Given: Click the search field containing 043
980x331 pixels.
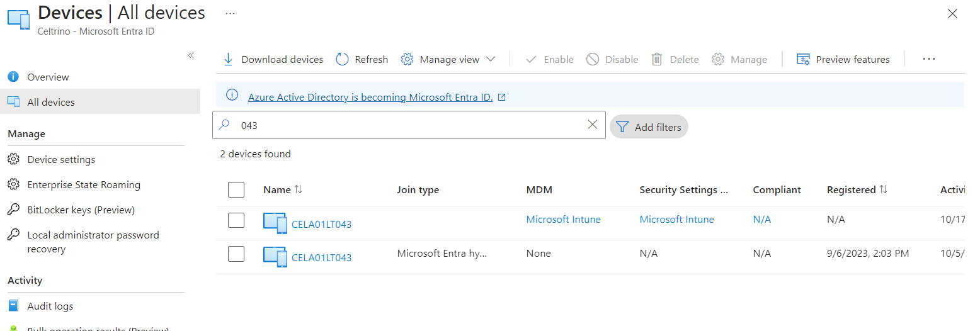Looking at the screenshot, I should 409,125.
